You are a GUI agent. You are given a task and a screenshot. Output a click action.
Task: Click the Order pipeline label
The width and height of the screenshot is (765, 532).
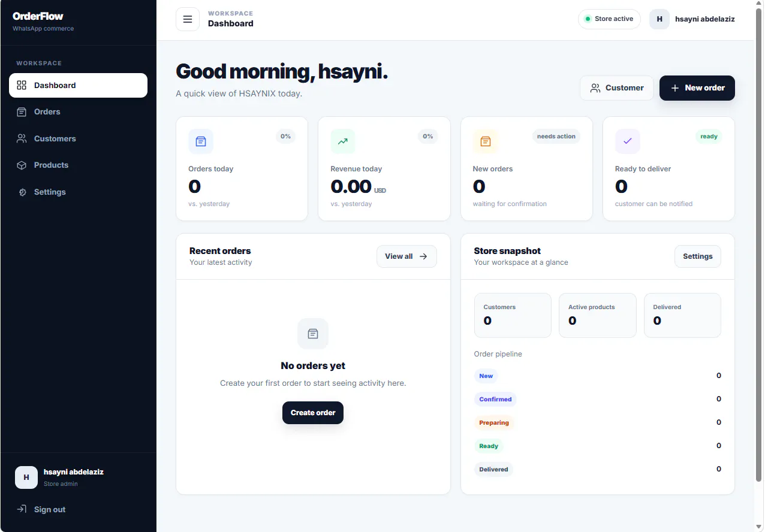(x=498, y=354)
